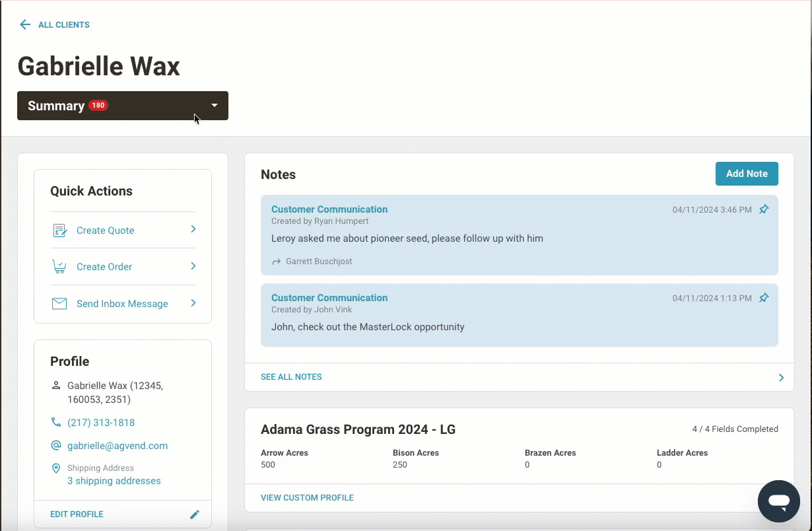View the 3 shipping addresses link

click(x=114, y=481)
